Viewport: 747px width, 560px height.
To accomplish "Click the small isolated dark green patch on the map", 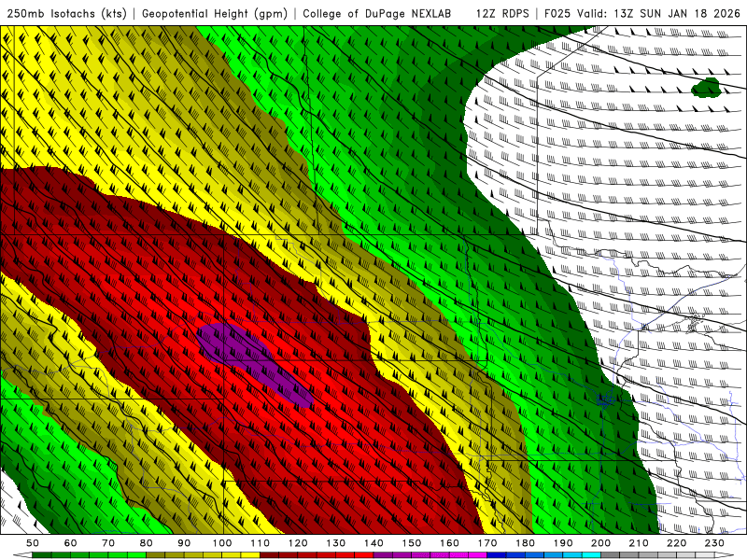I will point(706,88).
